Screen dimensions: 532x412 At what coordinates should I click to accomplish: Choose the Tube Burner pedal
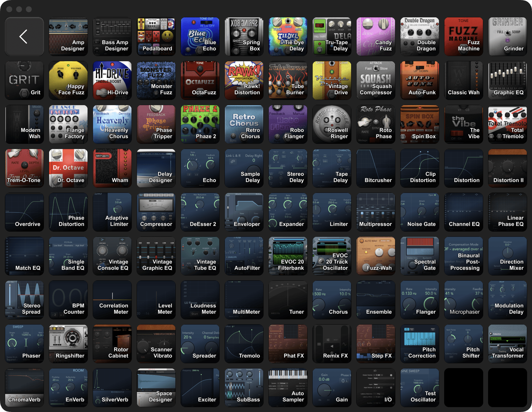[288, 80]
